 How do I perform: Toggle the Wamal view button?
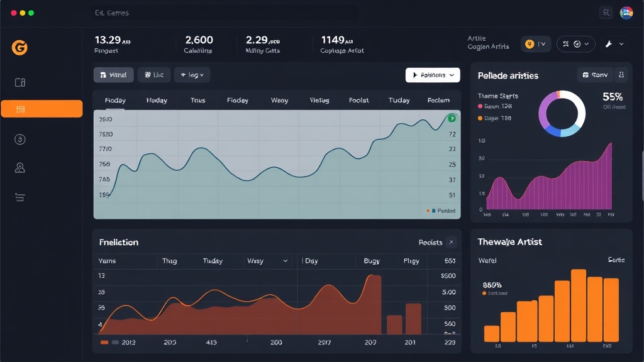113,75
